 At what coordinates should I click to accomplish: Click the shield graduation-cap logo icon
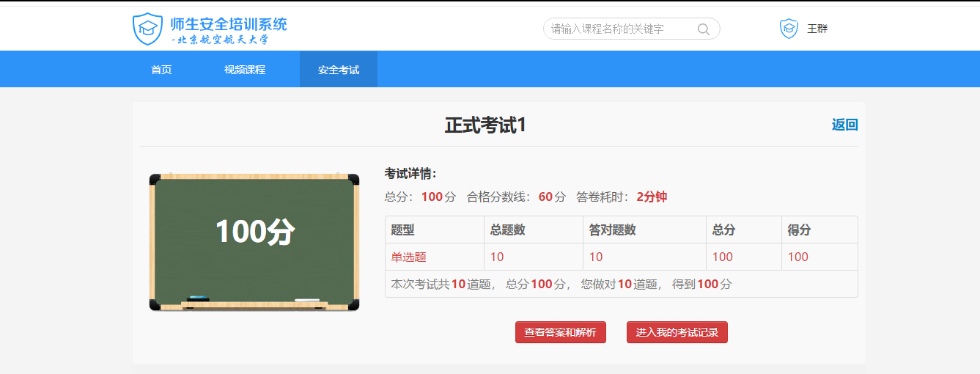pos(147,29)
